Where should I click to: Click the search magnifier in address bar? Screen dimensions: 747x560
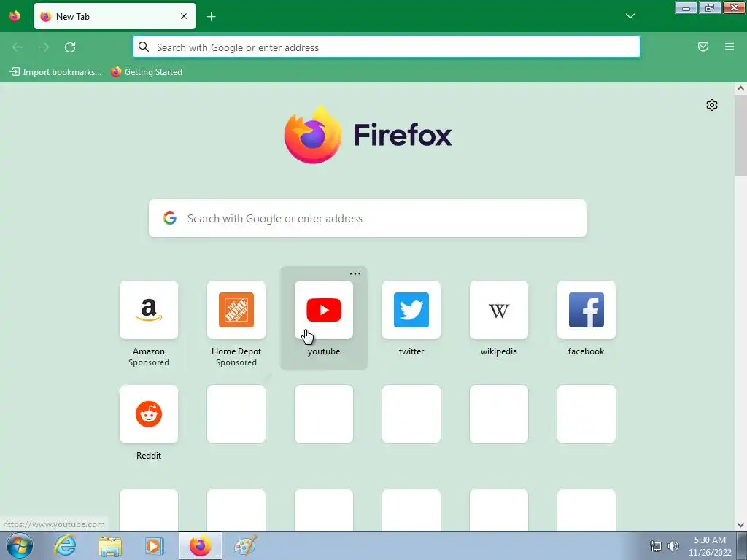[x=144, y=47]
